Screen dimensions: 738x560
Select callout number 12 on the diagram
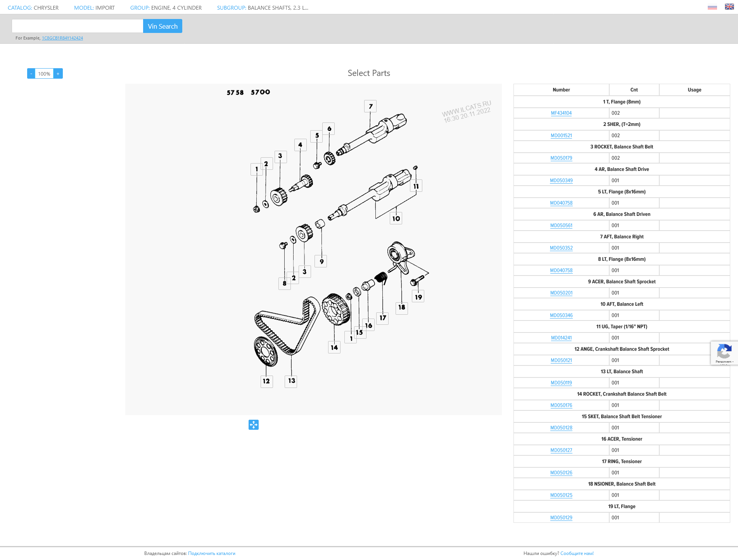click(x=266, y=381)
